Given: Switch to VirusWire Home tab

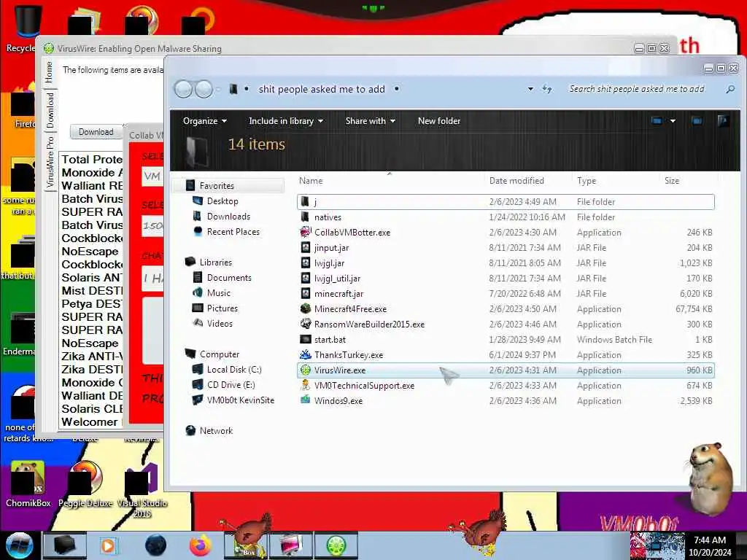Looking at the screenshot, I should click(x=50, y=72).
